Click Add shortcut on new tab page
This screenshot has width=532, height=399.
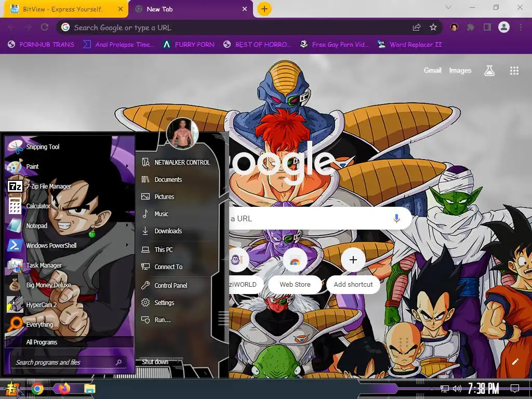[353, 270]
